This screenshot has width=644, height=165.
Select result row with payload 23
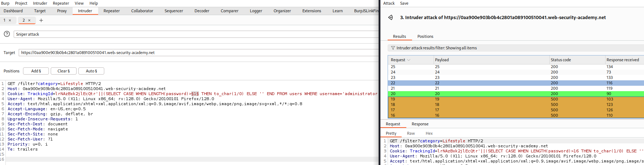pos(516,77)
